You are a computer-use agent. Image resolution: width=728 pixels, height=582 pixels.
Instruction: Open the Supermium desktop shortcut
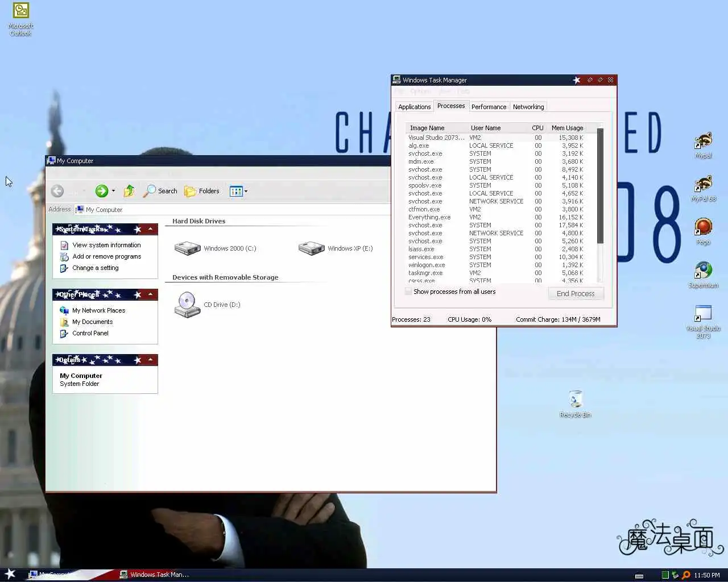click(704, 275)
